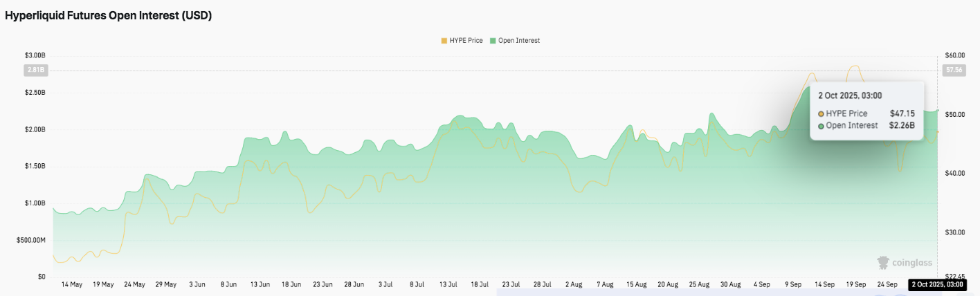980x296 pixels.
Task: Click the $500.00M left axis label
Action: coord(32,241)
